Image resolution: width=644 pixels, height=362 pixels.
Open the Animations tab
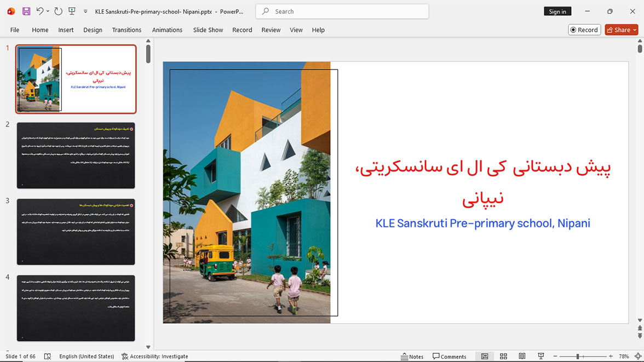click(x=167, y=30)
